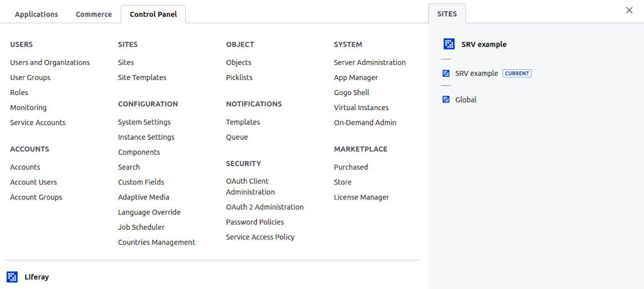The height and width of the screenshot is (289, 644).
Task: Open Password Policies
Action: [255, 222]
